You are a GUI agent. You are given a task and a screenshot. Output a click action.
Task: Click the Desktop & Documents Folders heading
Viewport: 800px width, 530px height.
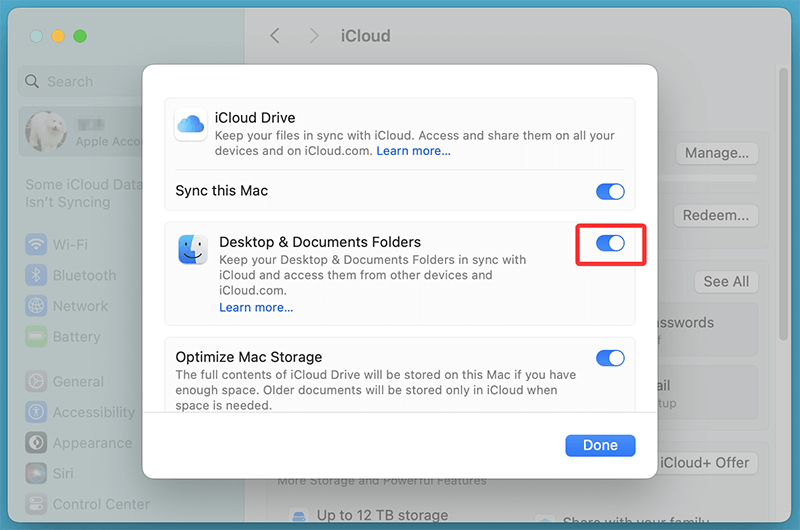tap(320, 242)
